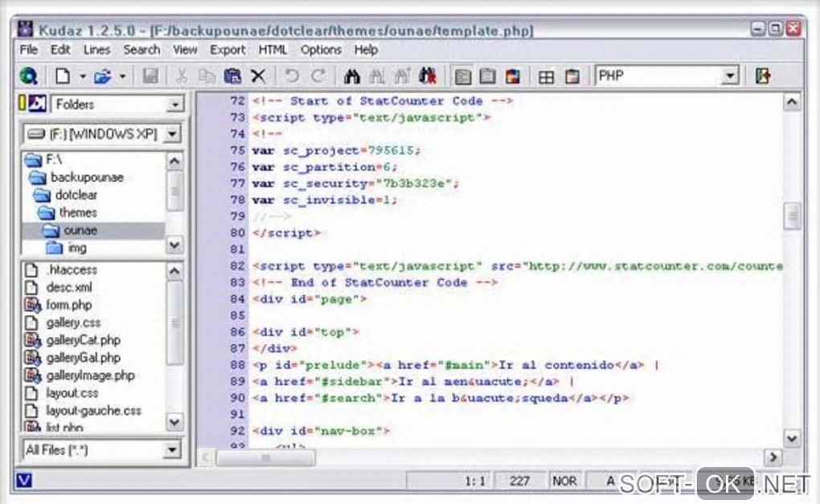Viewport: 820px width, 504px height.
Task: Open the arrow next to the New file icon
Action: (83, 77)
